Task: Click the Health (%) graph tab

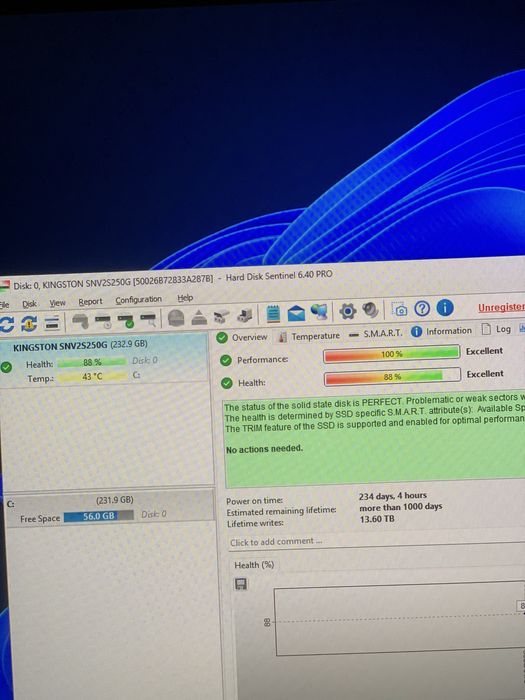Action: pos(254,565)
